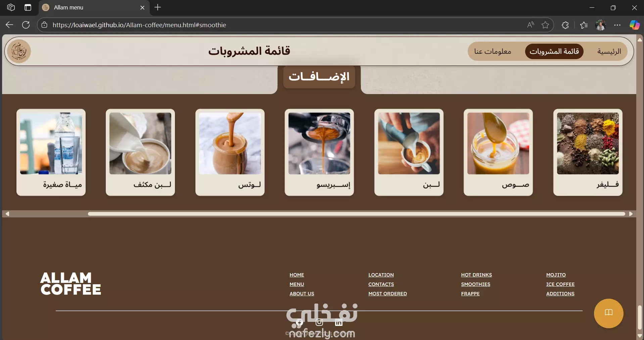Go to SMOOTHIES footer link
This screenshot has height=340, width=644.
(x=475, y=284)
